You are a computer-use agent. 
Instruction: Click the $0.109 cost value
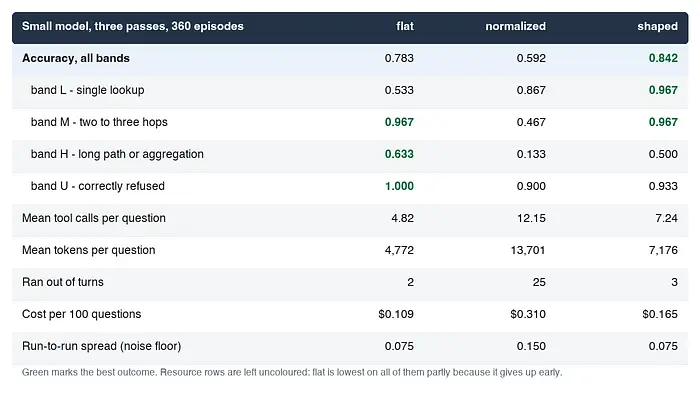pyautogui.click(x=396, y=314)
